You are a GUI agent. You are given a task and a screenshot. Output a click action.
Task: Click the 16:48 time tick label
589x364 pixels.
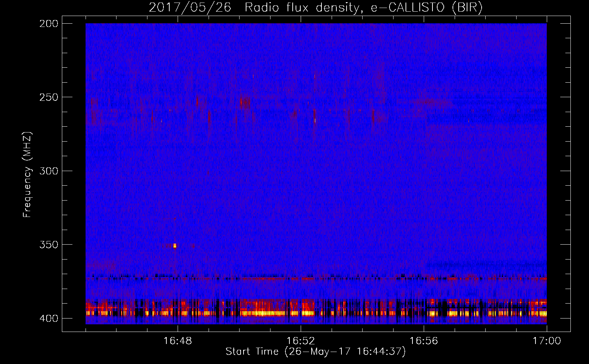[x=178, y=341]
